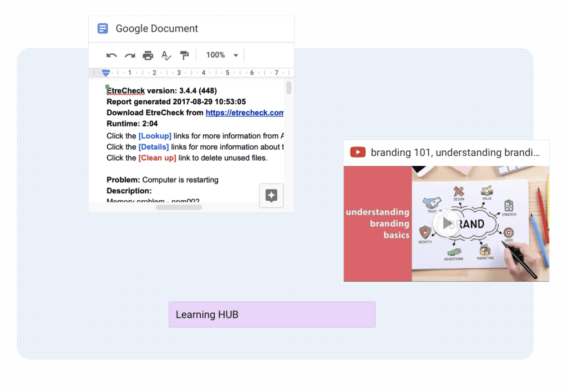Click the [Details] link text
This screenshot has width=568, height=392.
[154, 147]
